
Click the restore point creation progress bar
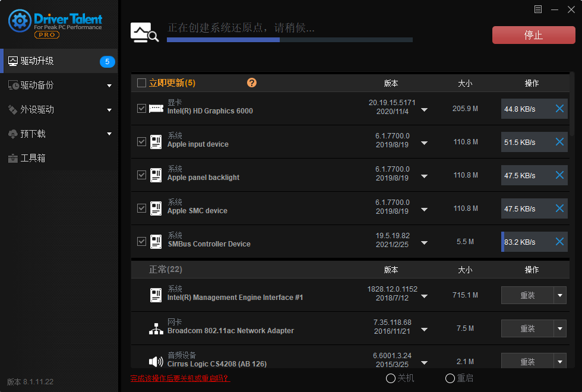coord(290,40)
